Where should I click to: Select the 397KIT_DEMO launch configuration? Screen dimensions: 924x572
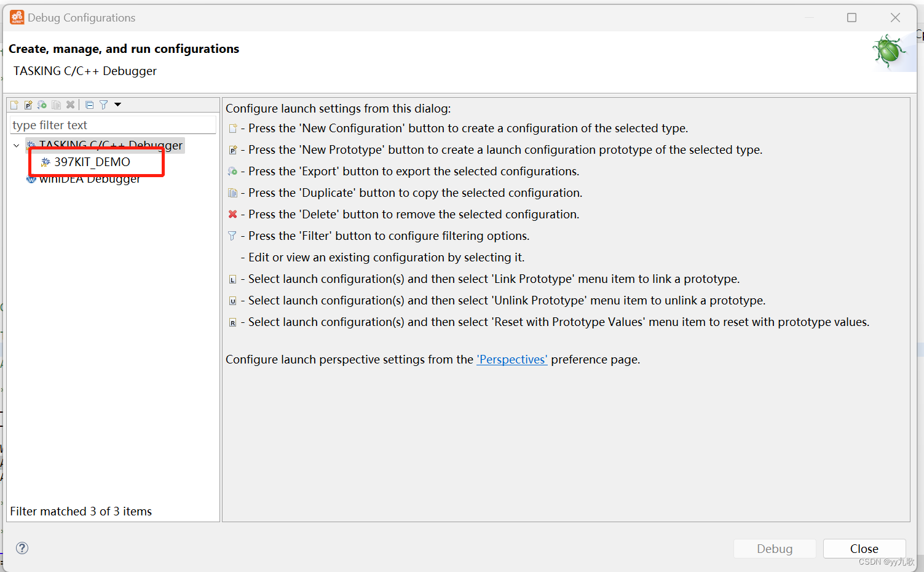(92, 162)
